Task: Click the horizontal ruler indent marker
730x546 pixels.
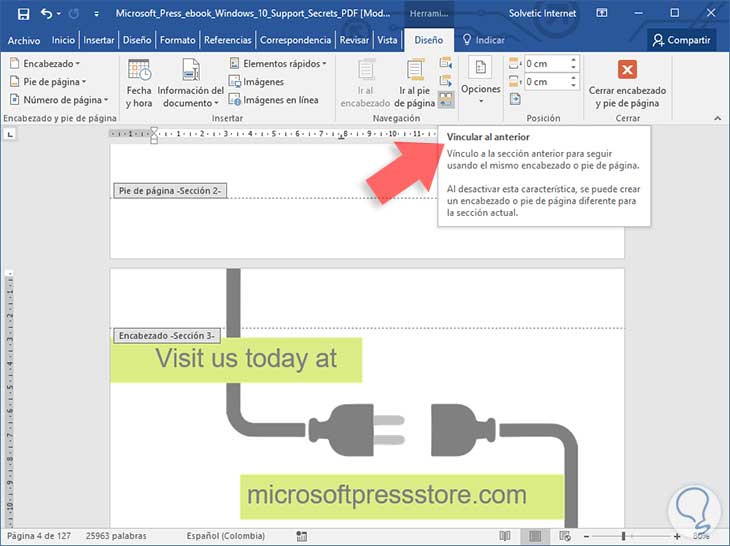Action: click(154, 135)
